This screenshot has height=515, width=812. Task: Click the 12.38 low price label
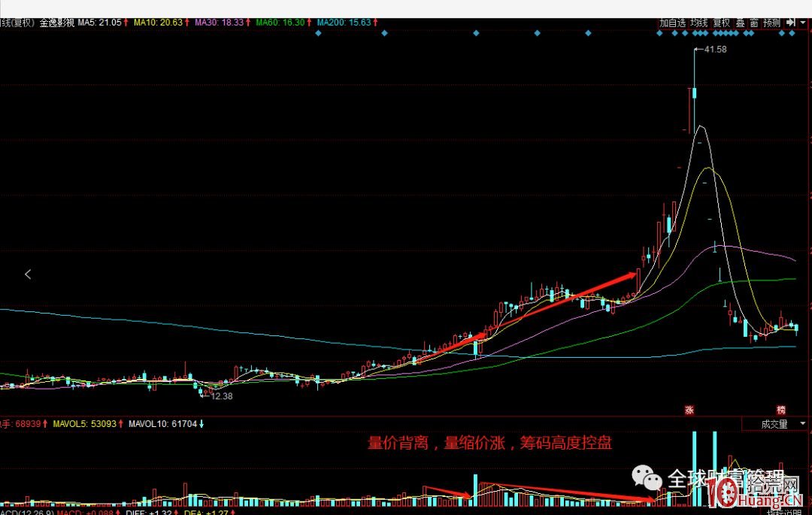(222, 396)
